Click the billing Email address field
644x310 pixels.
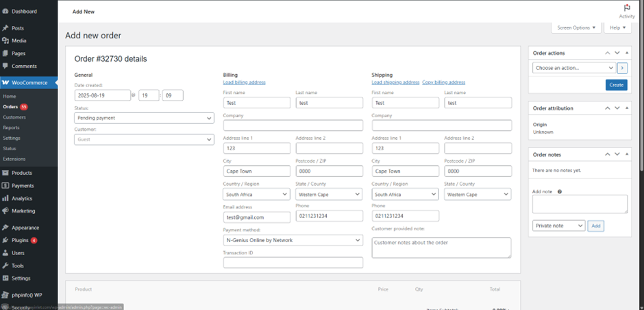tap(257, 217)
